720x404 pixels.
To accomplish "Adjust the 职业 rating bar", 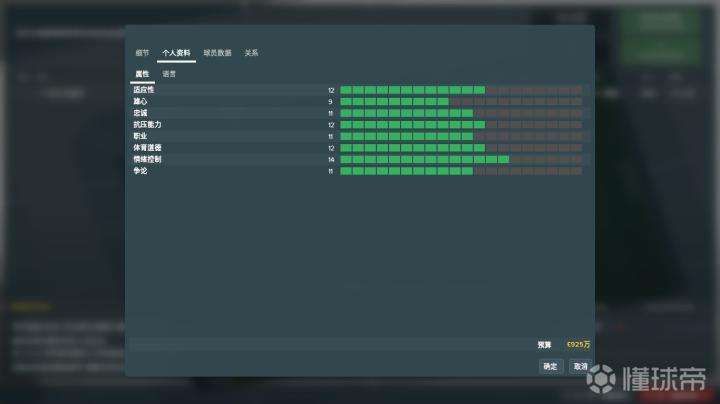I will (461, 136).
